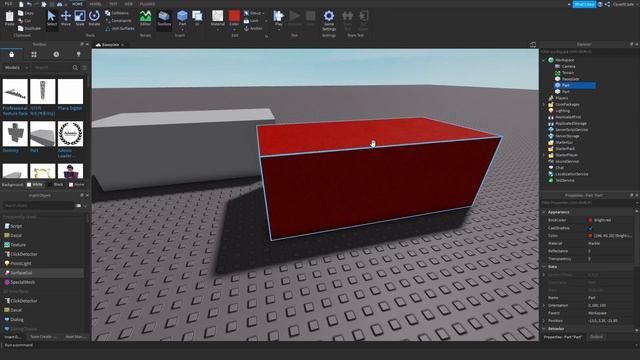Click the Paste clipboard icon
Image resolution: width=640 pixels, height=360 pixels.
coord(9,19)
